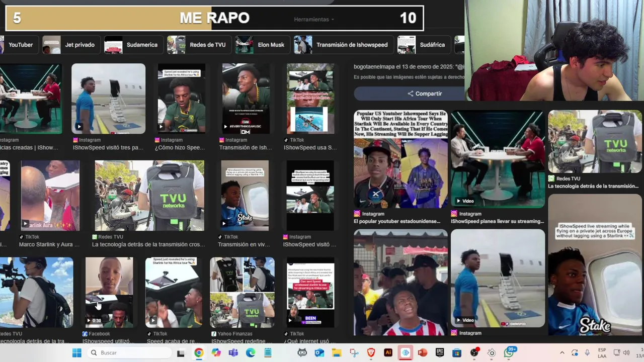Open Microsoft Edge from the taskbar
Image resolution: width=644 pixels, height=362 pixels.
tap(251, 352)
